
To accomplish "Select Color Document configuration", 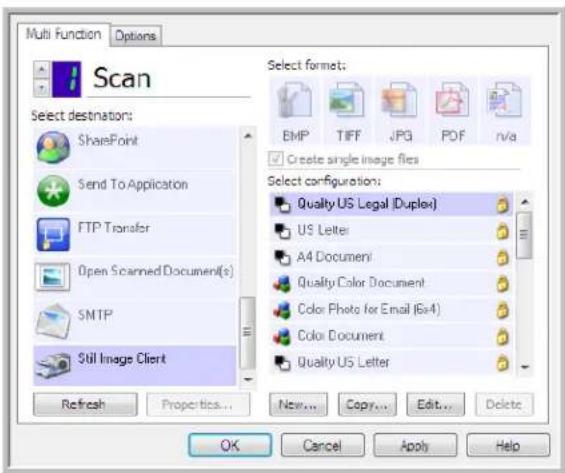I will [x=391, y=336].
